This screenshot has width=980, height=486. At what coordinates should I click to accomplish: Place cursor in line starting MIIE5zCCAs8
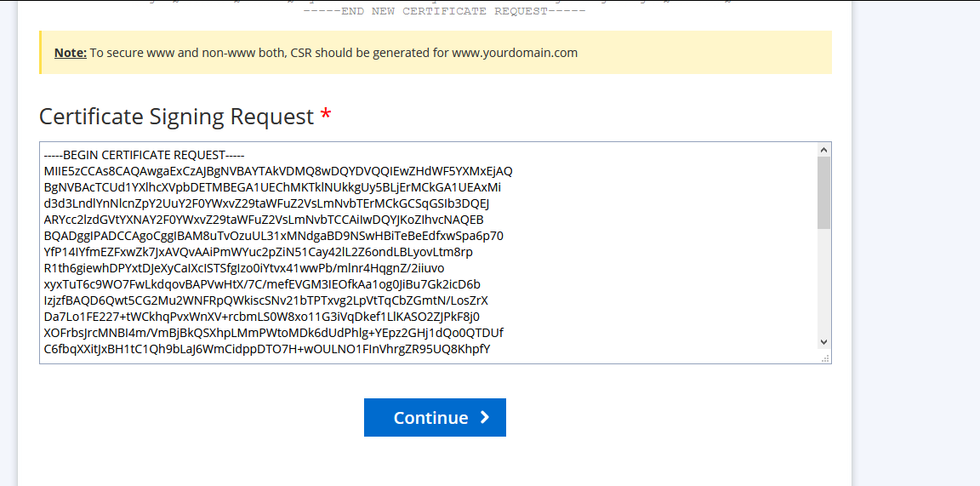[x=278, y=171]
